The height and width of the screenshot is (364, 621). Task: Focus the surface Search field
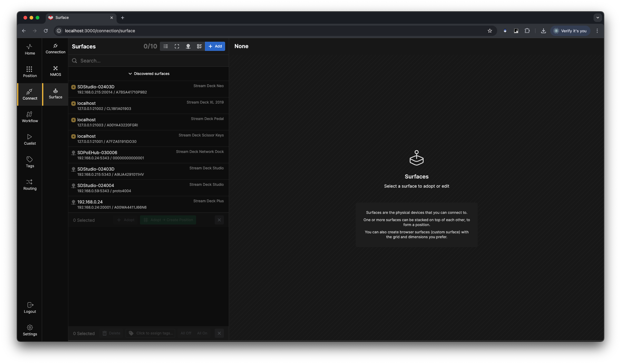(x=149, y=61)
